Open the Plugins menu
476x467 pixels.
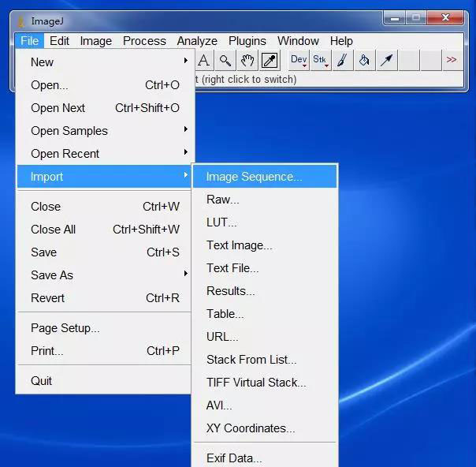[x=247, y=41]
